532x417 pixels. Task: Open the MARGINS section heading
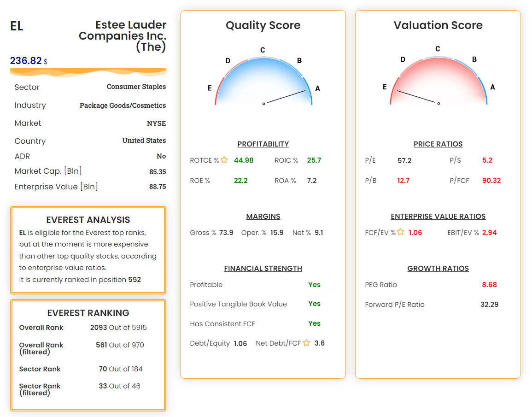(263, 216)
